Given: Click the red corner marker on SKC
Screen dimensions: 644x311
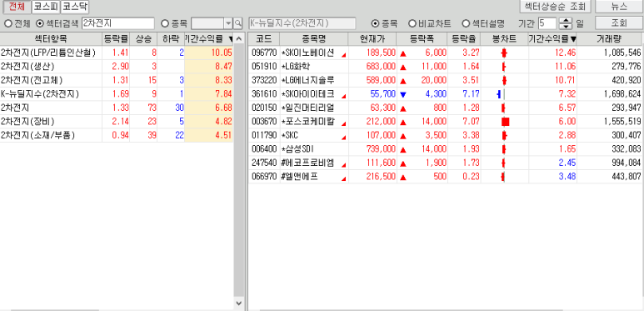Looking at the screenshot, I should point(344,138).
